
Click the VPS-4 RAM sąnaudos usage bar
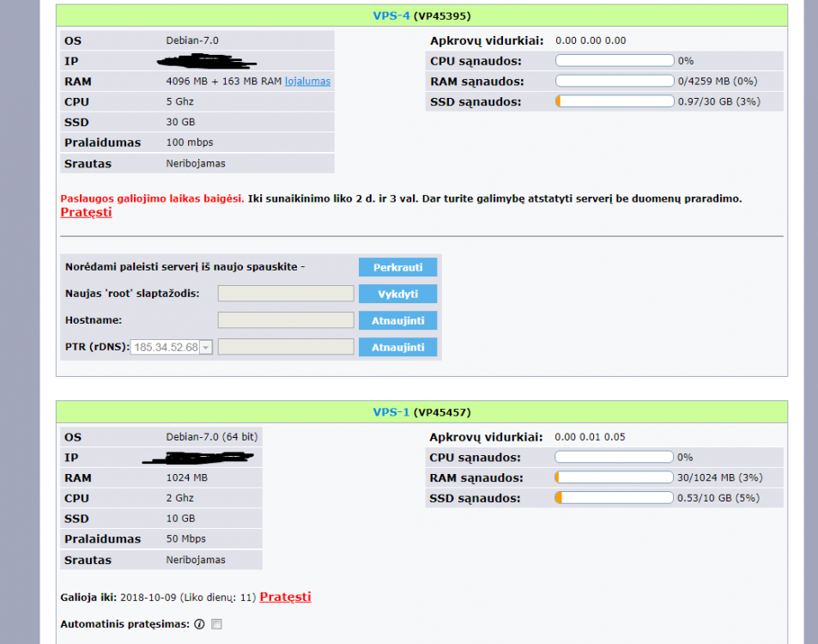tap(615, 81)
